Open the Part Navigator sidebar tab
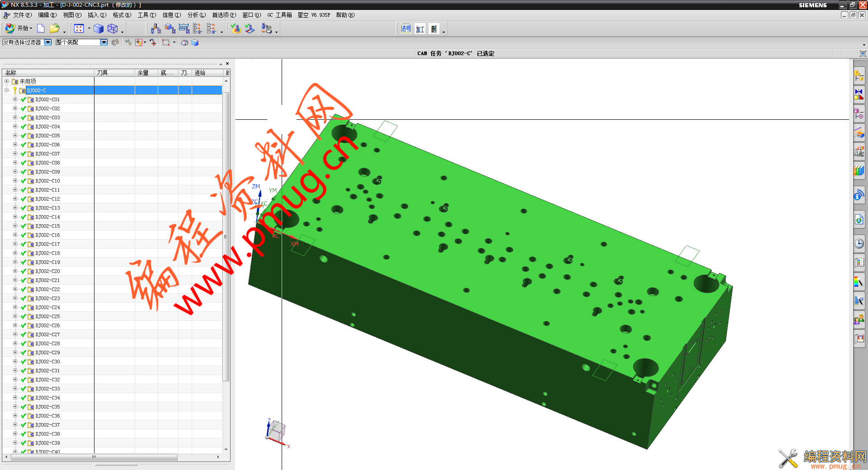 tap(859, 114)
